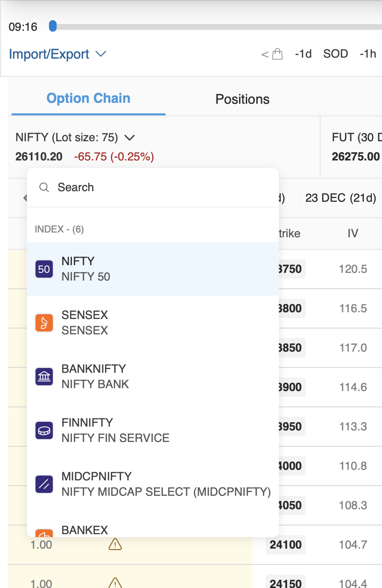The image size is (382, 588).
Task: Click the MIDCPNIFTY slash icon
Action: (44, 484)
